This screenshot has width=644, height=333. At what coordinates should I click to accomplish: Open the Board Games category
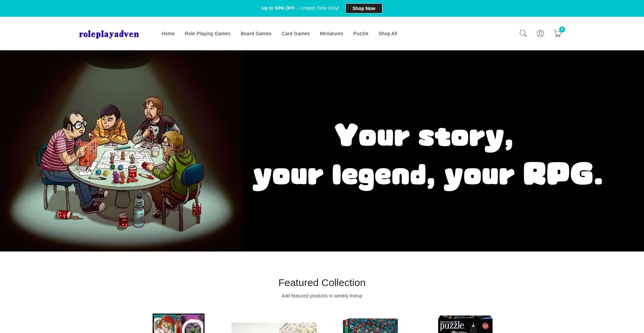coord(256,34)
